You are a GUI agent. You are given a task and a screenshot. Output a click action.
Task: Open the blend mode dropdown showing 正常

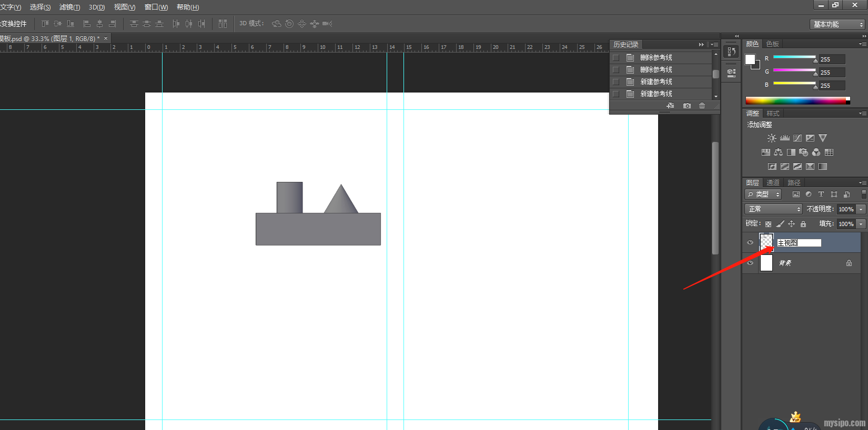(x=773, y=209)
